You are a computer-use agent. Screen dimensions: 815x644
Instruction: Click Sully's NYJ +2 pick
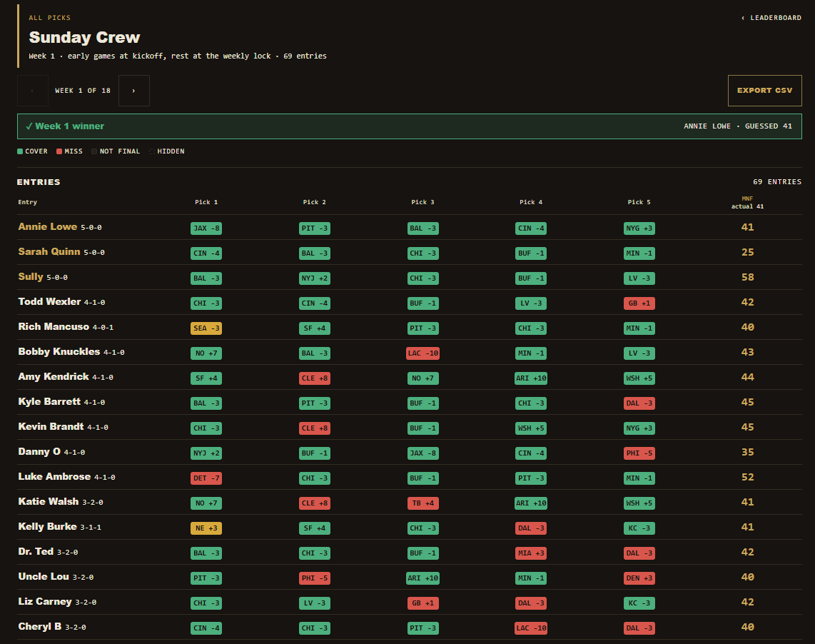point(315,278)
